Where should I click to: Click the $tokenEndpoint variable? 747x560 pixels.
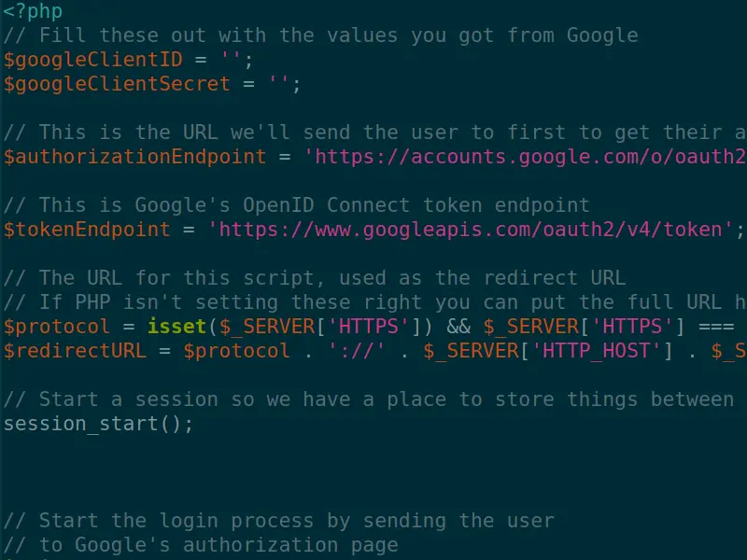click(88, 230)
